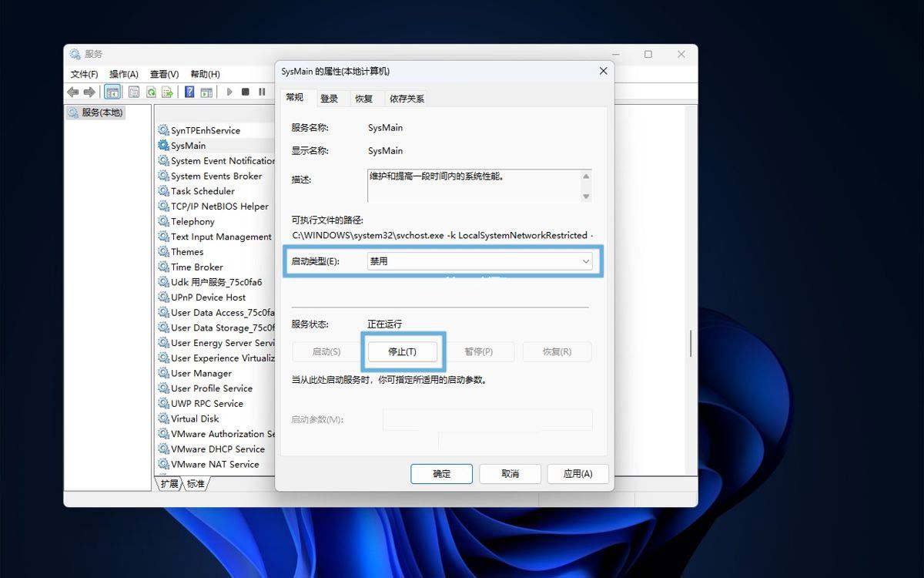Viewport: 924px width, 578px height.
Task: Click the Refresh icon in the Services toolbar
Action: point(152,92)
